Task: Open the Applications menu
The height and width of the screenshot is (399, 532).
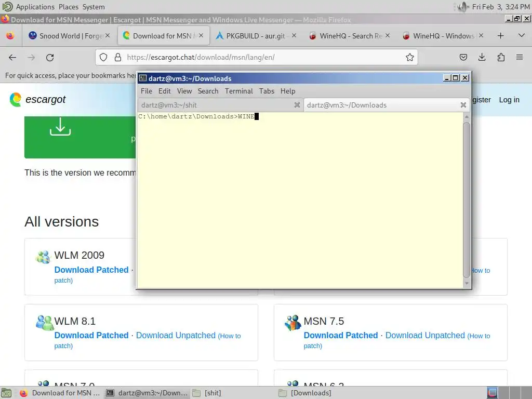Action: pos(35,7)
